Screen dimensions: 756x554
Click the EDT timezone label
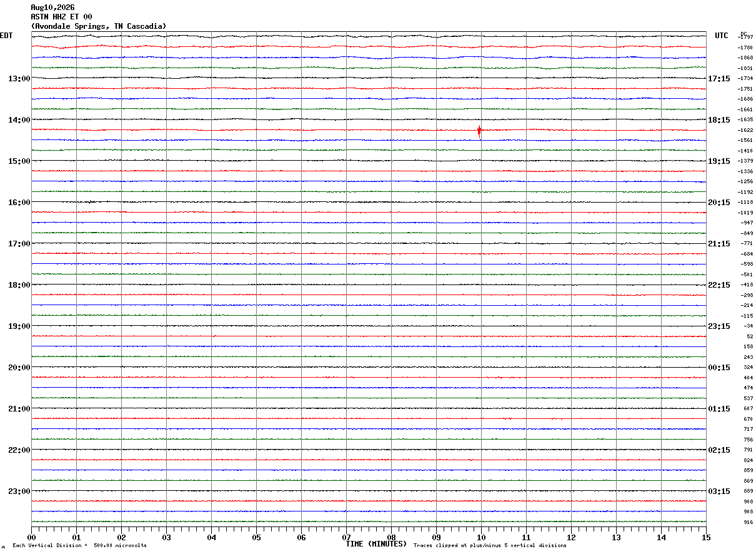[6, 36]
